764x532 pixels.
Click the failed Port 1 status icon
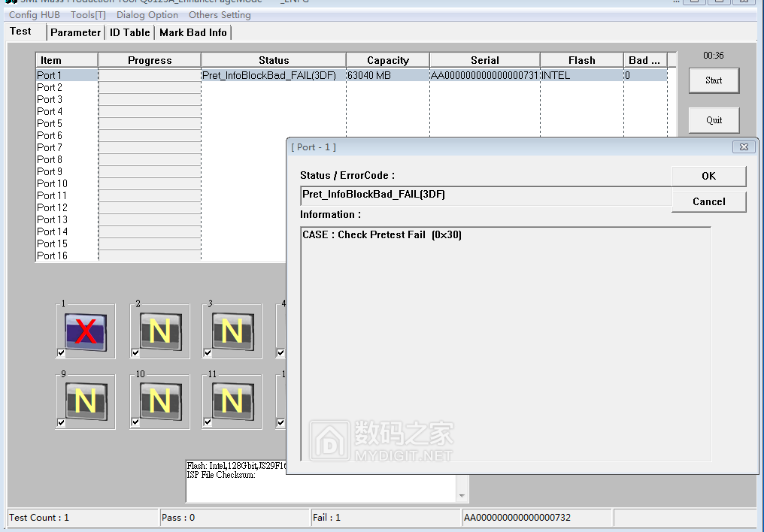click(x=86, y=332)
